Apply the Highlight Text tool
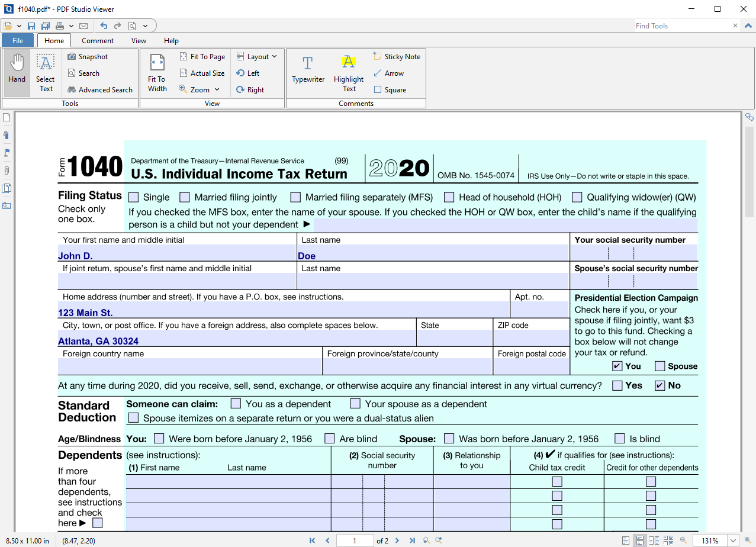 pyautogui.click(x=348, y=72)
